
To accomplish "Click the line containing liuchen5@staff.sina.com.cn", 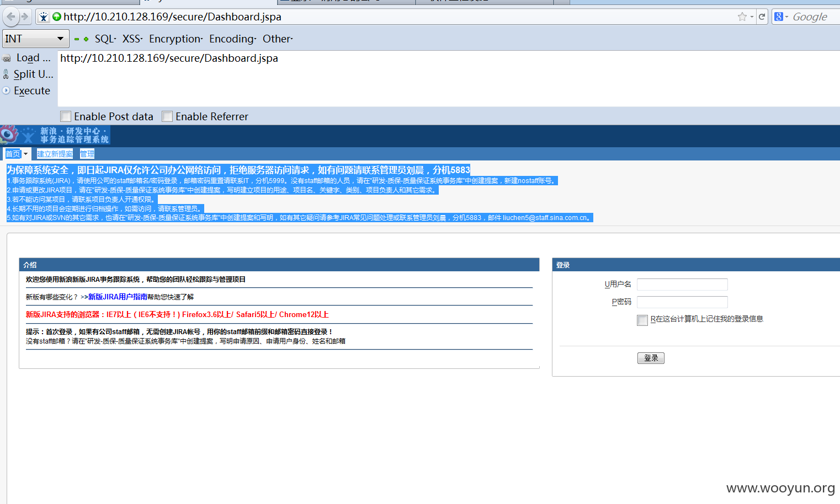I will [x=300, y=218].
